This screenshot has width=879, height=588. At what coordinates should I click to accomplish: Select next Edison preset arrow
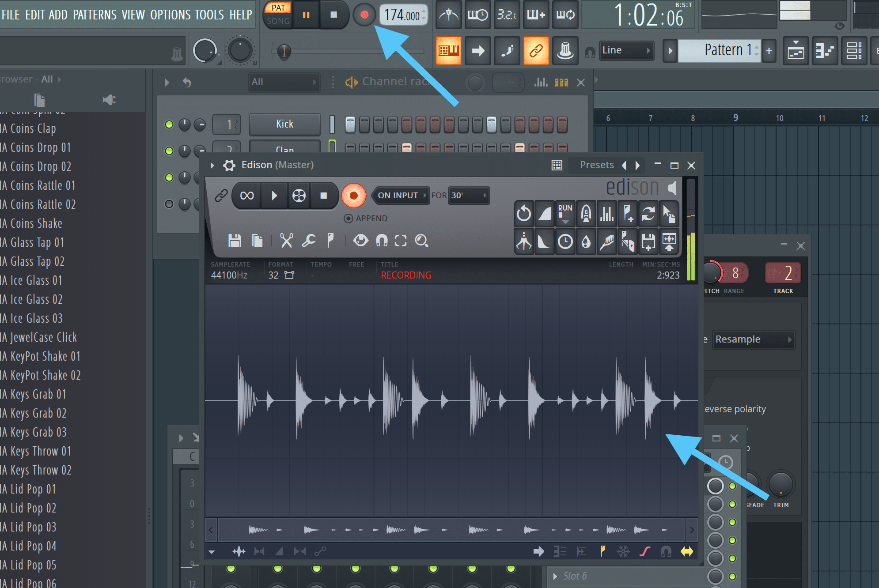[x=637, y=165]
